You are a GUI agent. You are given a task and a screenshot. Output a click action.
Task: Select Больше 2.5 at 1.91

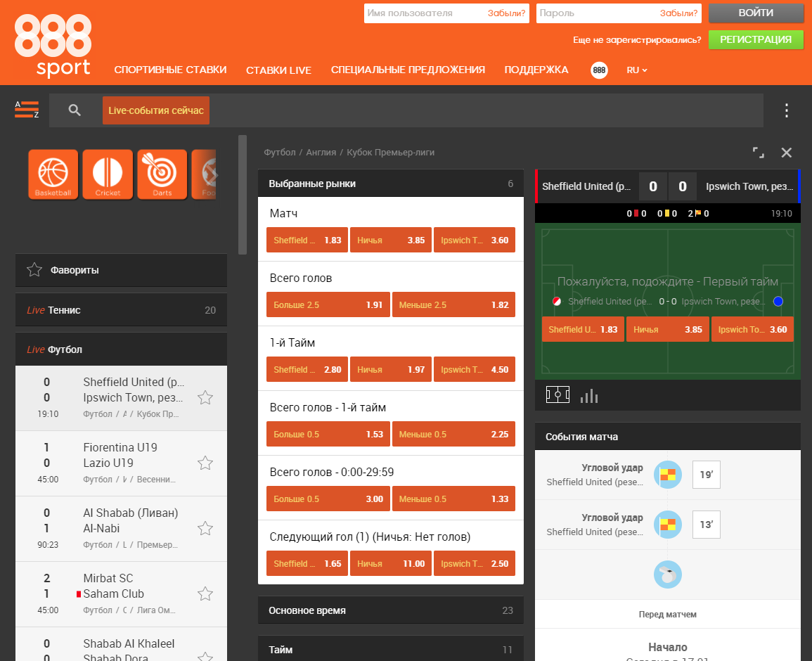328,304
